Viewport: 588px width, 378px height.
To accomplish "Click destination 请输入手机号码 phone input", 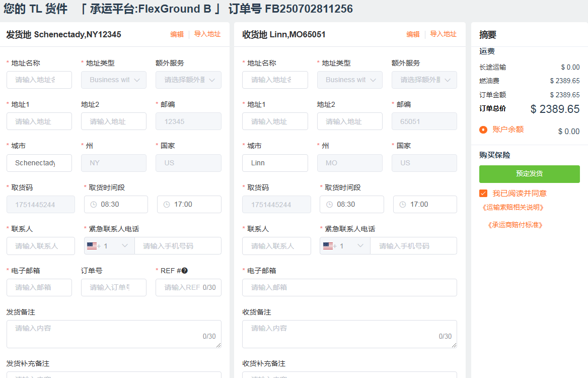I will click(414, 246).
